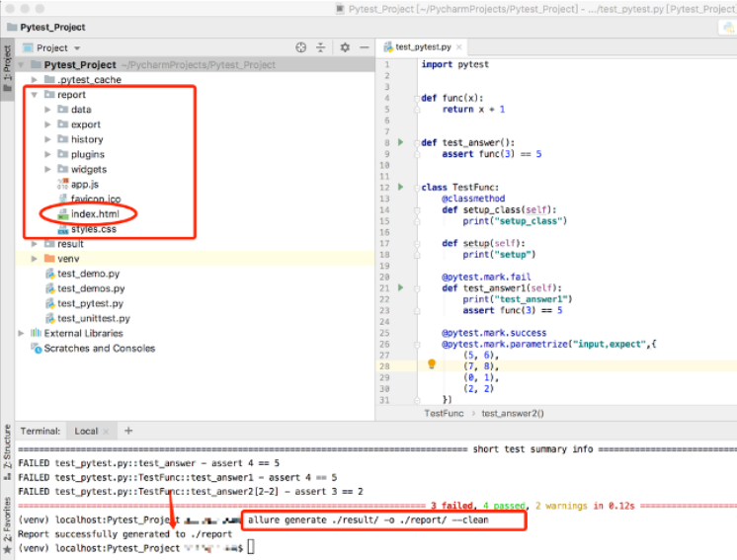Open the 1: Project side tool window
This screenshot has width=737, height=560.
pos(7,68)
